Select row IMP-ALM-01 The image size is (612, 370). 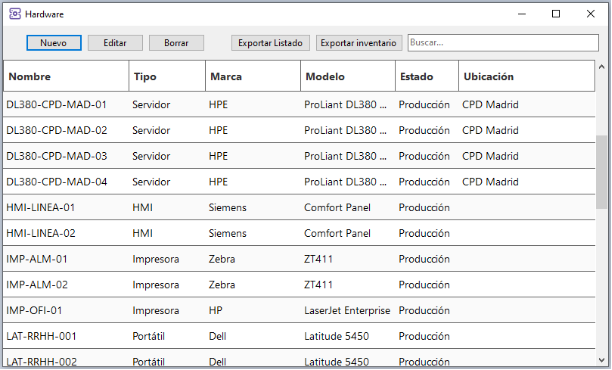click(299, 259)
